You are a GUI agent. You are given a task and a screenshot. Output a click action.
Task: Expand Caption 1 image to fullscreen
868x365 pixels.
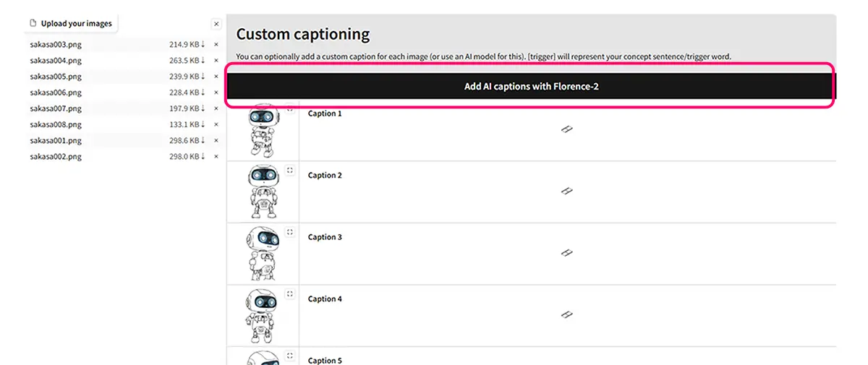[x=290, y=109]
